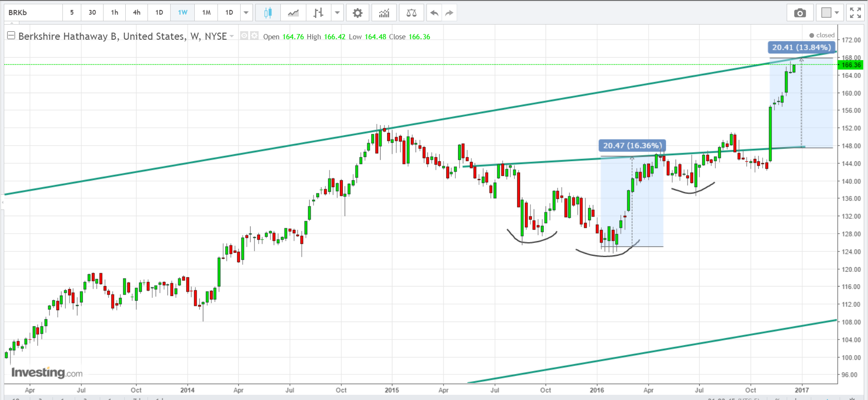
Task: Click the 124.00 price axis label
Action: tap(851, 252)
